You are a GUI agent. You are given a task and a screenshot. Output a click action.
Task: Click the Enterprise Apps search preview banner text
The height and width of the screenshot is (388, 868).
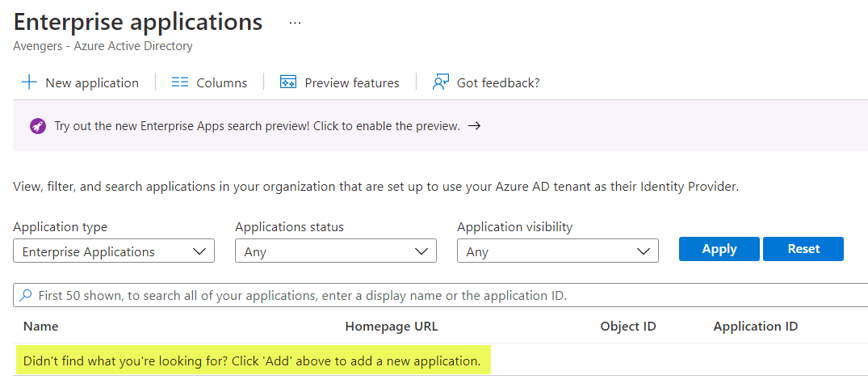258,126
